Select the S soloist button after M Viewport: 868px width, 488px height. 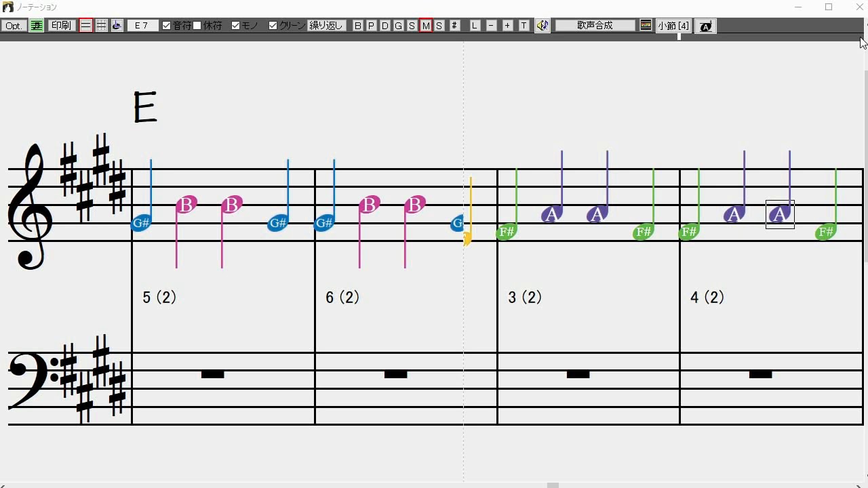pyautogui.click(x=439, y=26)
